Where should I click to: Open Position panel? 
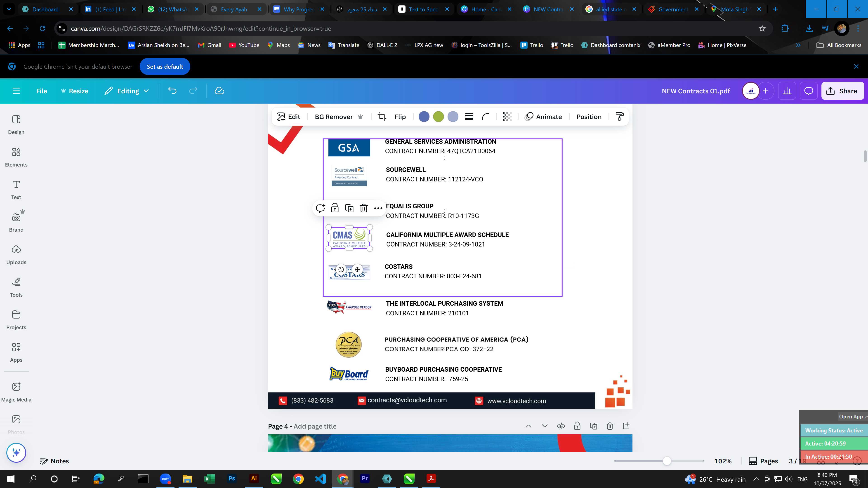coord(589,117)
